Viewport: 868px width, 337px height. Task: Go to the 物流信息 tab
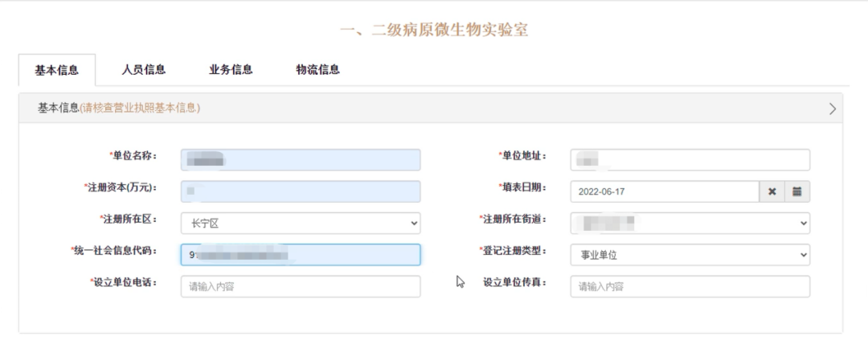[x=317, y=70]
